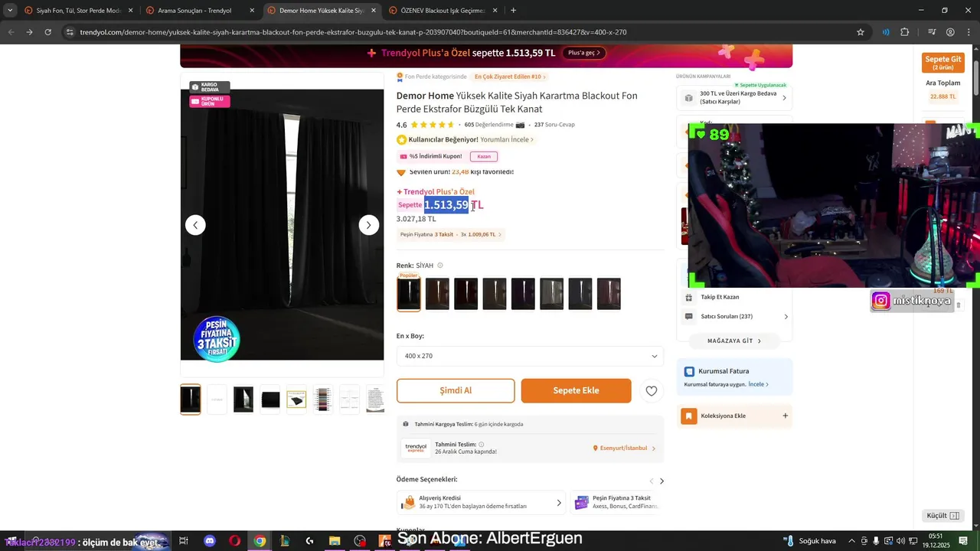Collapse cart panel with Küçült
This screenshot has height=551, width=980.
coord(942,516)
